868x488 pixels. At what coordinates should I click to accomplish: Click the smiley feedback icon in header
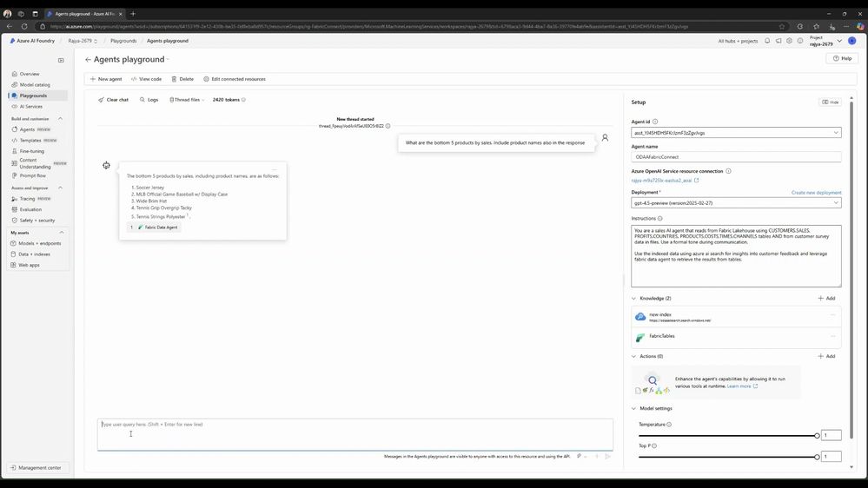(x=800, y=41)
